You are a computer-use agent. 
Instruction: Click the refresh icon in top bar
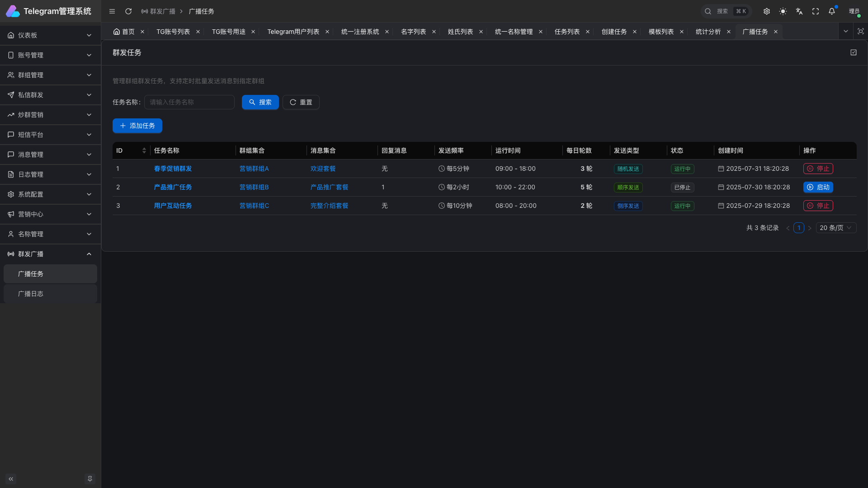pyautogui.click(x=128, y=11)
